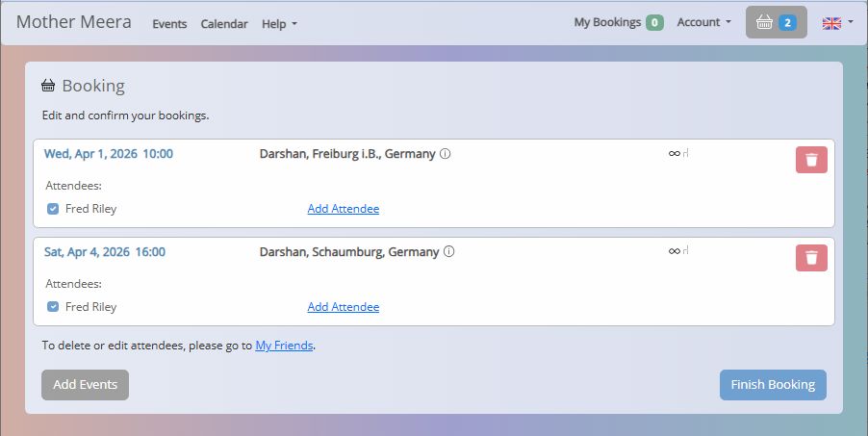868x436 pixels.
Task: Delete the Schaumburg booking with trash icon
Action: coord(811,258)
